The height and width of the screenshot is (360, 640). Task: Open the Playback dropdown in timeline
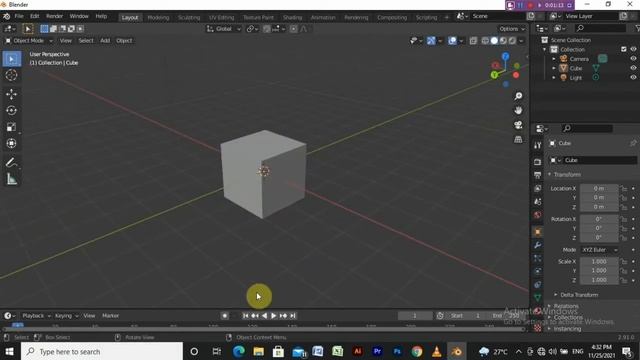36,316
